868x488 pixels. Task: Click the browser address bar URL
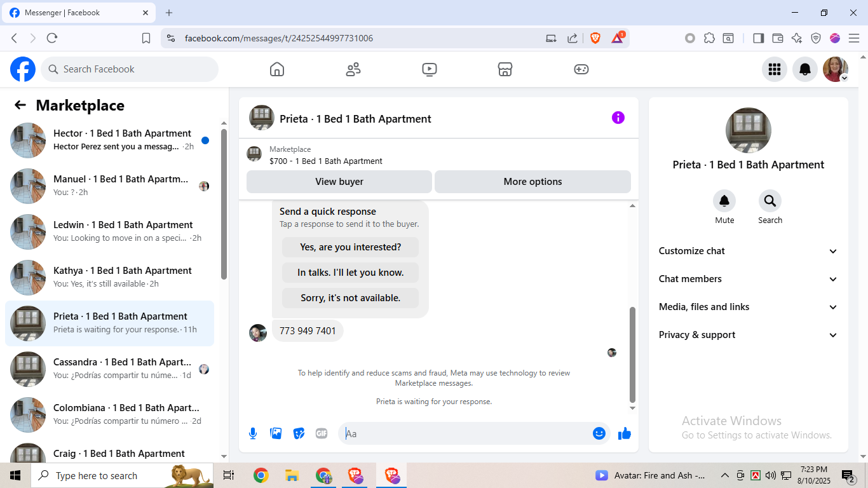tap(278, 38)
